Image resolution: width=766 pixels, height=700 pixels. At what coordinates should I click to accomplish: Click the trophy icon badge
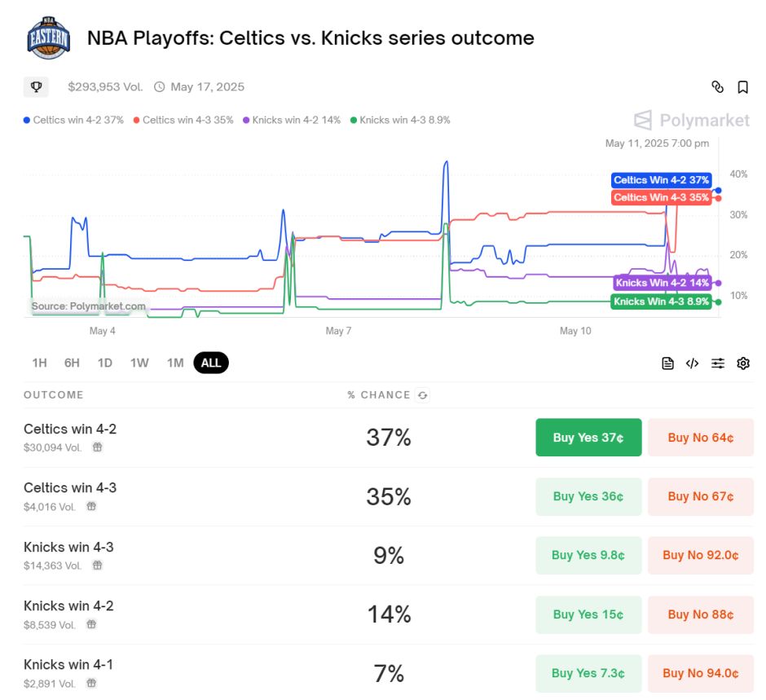click(36, 87)
